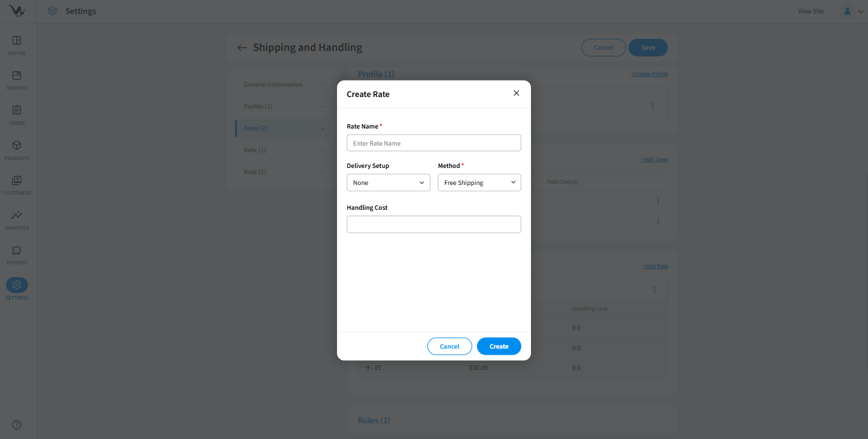Open Products from the sidebar
868x439 pixels.
[x=17, y=146]
